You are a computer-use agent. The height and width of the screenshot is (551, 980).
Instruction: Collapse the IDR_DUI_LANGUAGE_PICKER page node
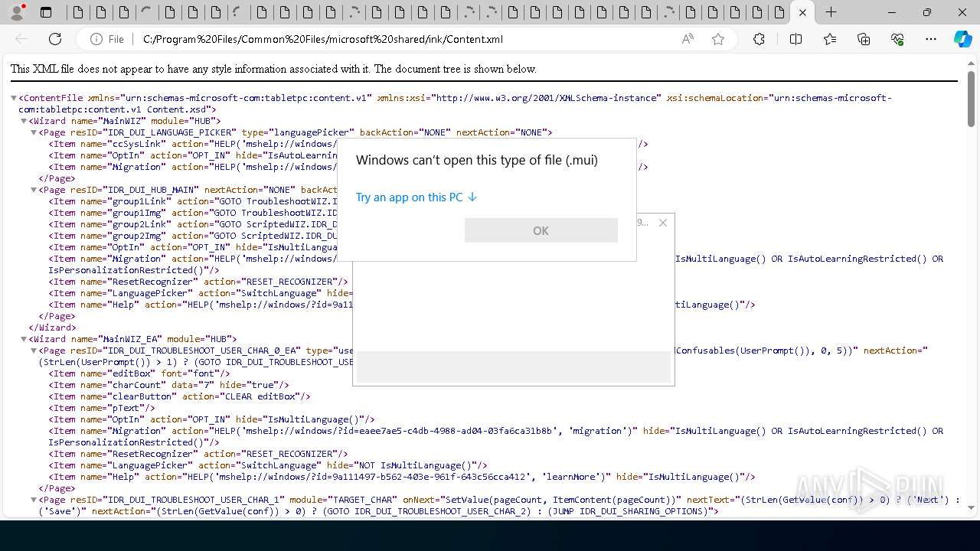pos(34,132)
